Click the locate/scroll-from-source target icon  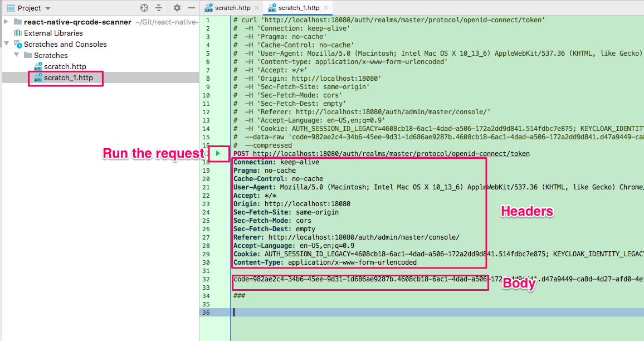(144, 8)
